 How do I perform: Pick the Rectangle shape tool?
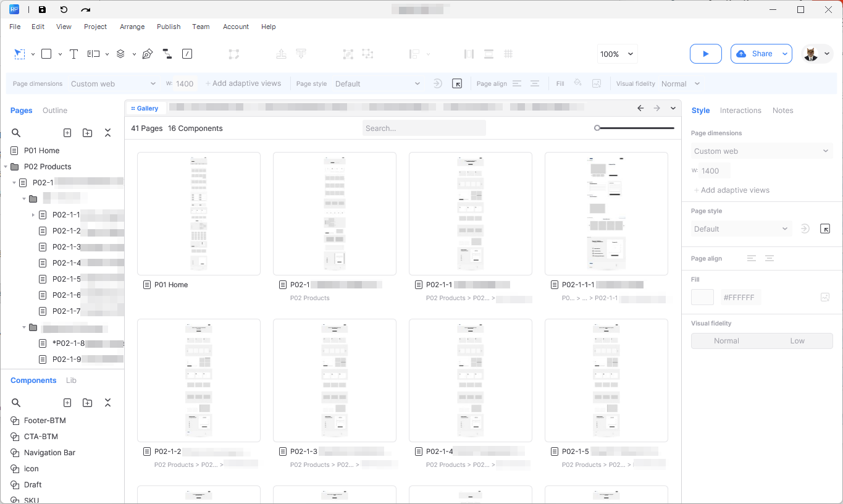click(46, 54)
